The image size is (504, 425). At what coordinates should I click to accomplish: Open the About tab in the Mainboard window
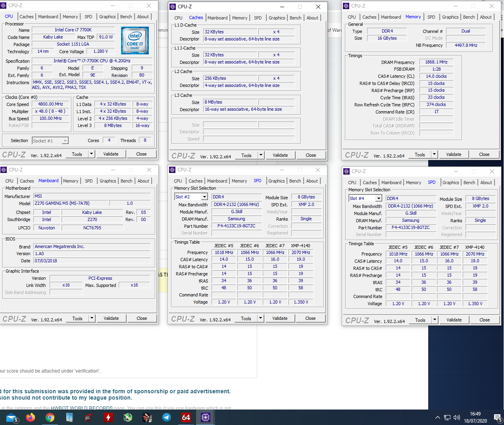pos(143,181)
